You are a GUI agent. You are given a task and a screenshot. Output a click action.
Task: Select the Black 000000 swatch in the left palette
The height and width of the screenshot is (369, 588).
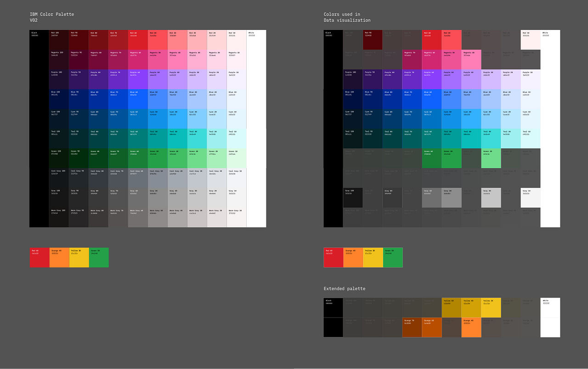click(x=39, y=129)
